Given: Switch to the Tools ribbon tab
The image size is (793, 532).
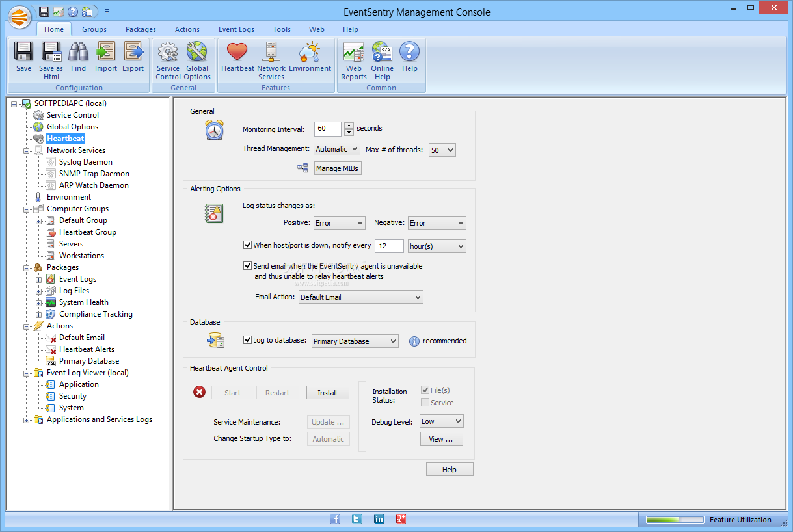Looking at the screenshot, I should [282, 29].
